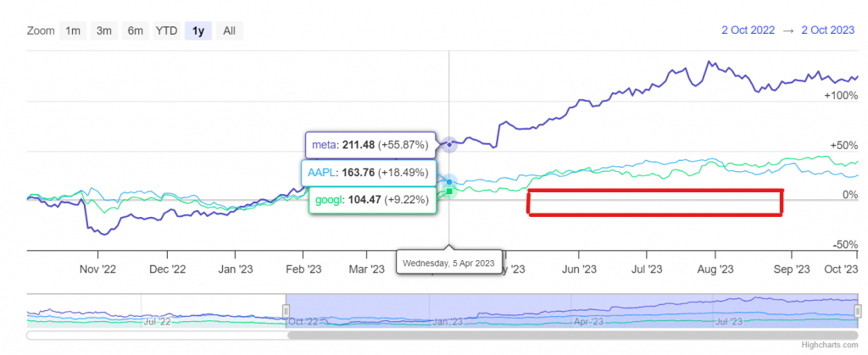
Task: Switch zoom to YTD
Action: pyautogui.click(x=167, y=31)
